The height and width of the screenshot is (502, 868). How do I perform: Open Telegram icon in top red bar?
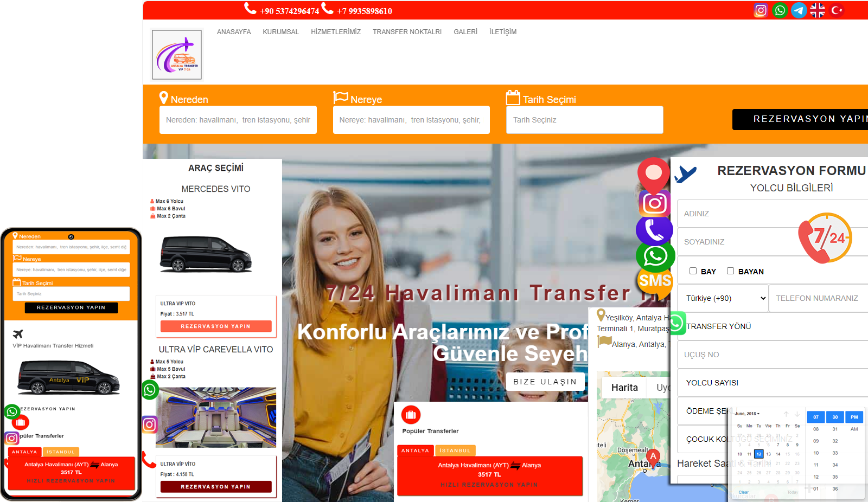(799, 10)
